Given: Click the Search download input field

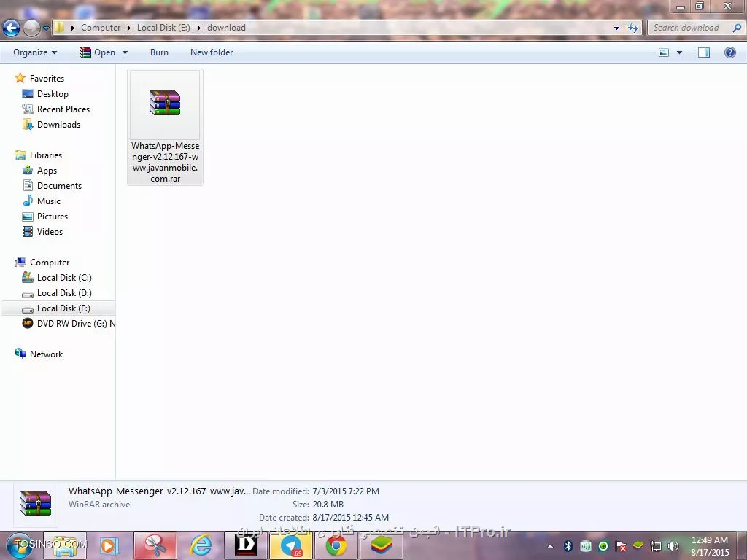Looking at the screenshot, I should [x=686, y=28].
